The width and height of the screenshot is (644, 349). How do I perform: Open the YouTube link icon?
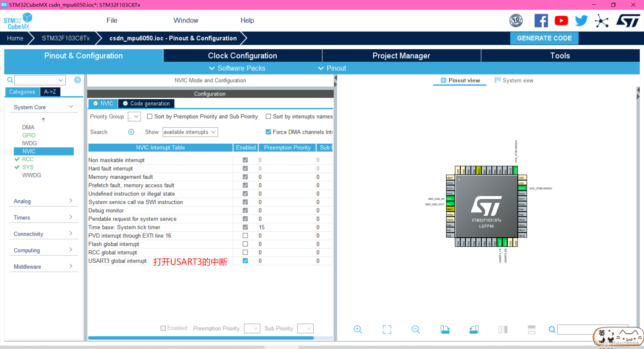(x=561, y=21)
